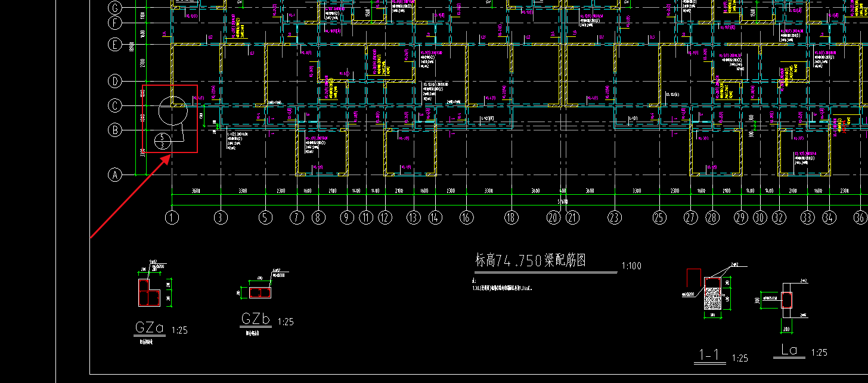
Task: Click the "1:100" scale text
Action: [631, 266]
